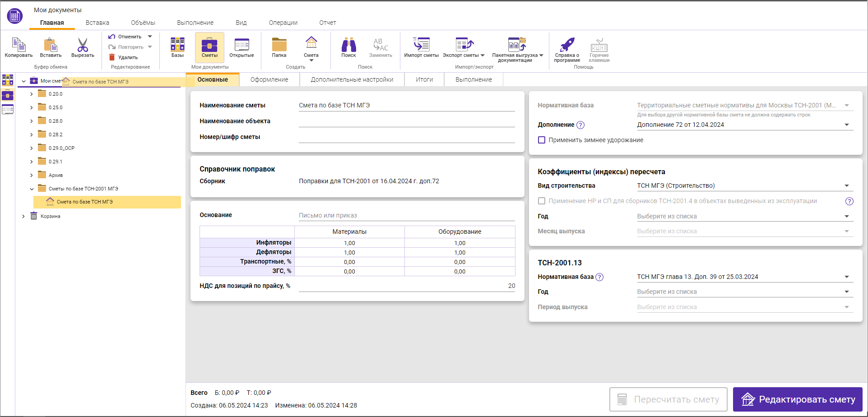Open the Вид ribbon tab
The width and height of the screenshot is (868, 417).
(x=241, y=23)
